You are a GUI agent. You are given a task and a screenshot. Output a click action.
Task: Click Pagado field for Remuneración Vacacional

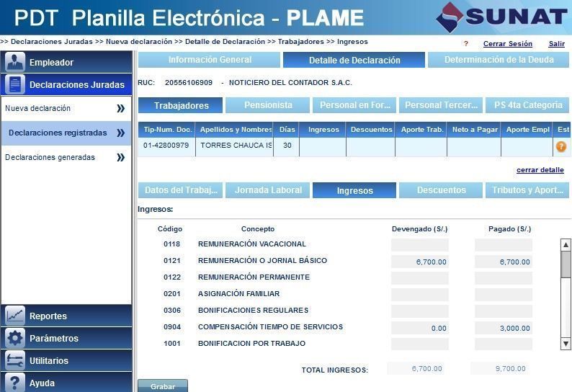click(503, 245)
